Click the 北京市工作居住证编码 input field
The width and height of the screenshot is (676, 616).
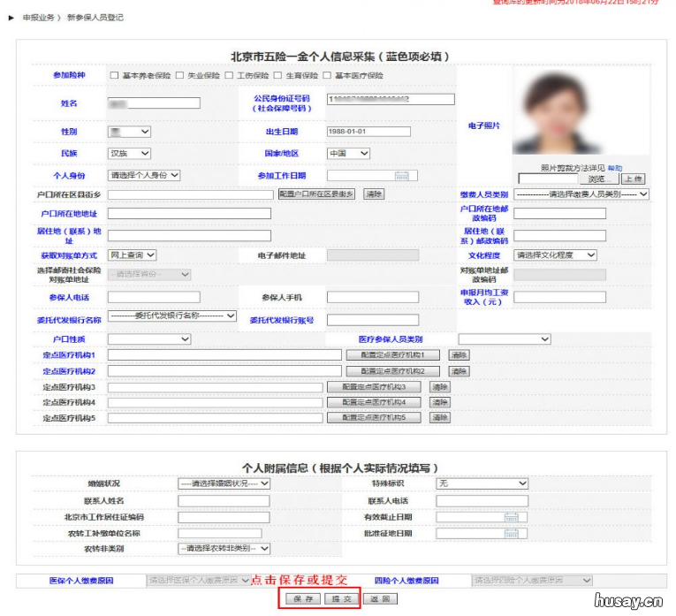[x=224, y=517]
